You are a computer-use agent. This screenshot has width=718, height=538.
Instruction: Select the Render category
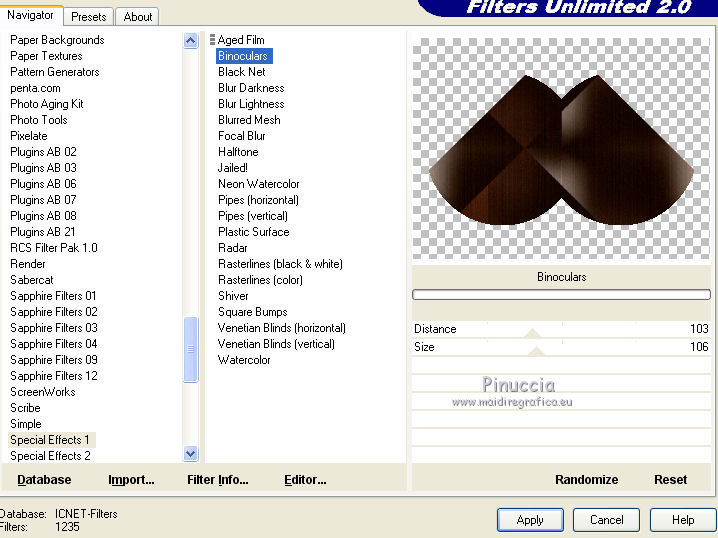coord(28,264)
